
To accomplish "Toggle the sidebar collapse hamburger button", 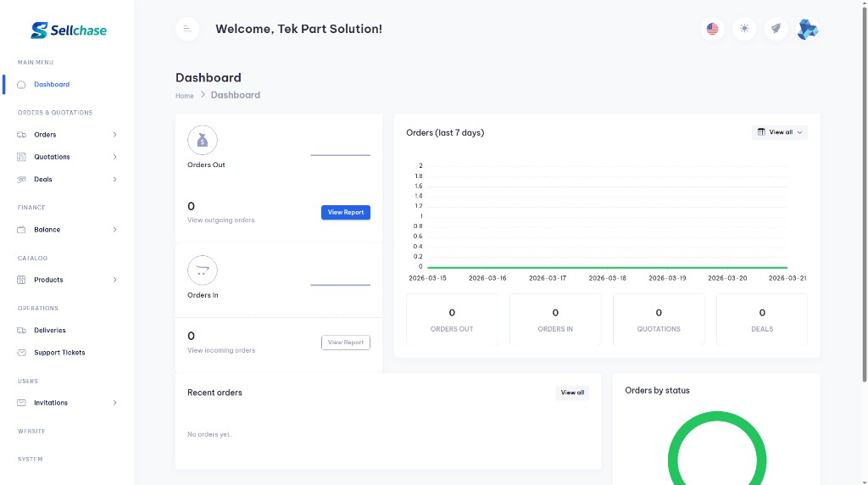I will [187, 29].
